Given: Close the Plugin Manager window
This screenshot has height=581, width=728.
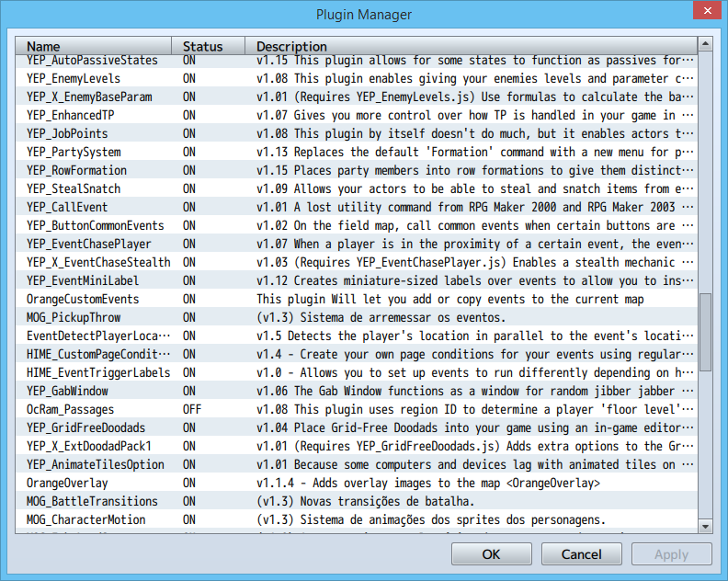Looking at the screenshot, I should pyautogui.click(x=707, y=10).
